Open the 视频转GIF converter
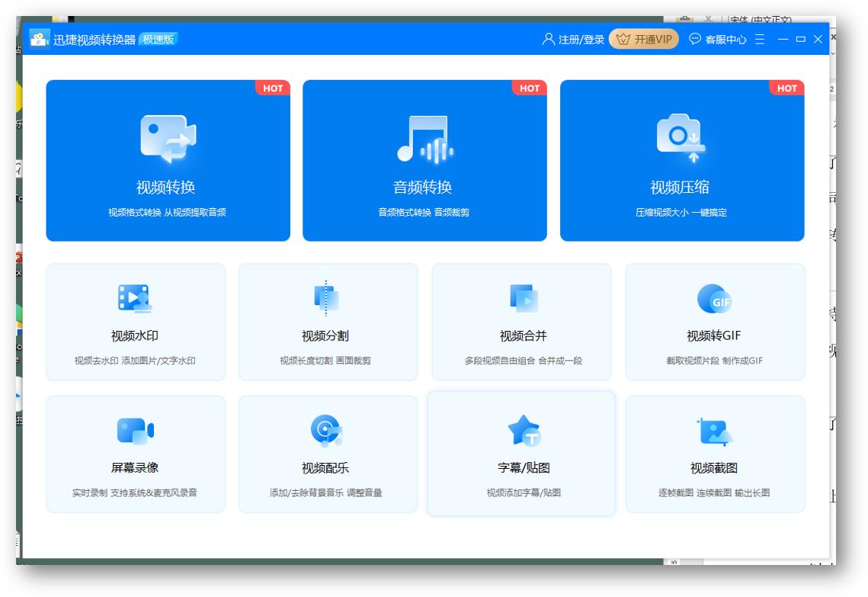Viewport: 868px width, 597px height. 716,320
